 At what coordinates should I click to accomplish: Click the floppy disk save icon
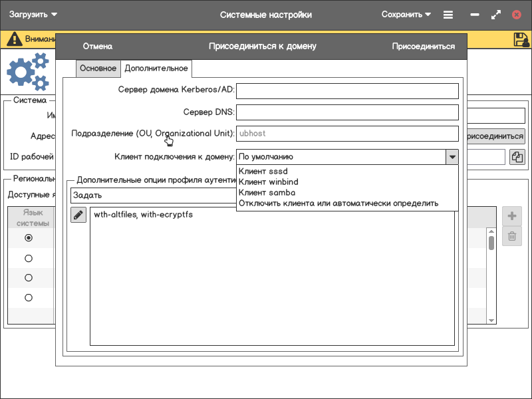pos(521,39)
